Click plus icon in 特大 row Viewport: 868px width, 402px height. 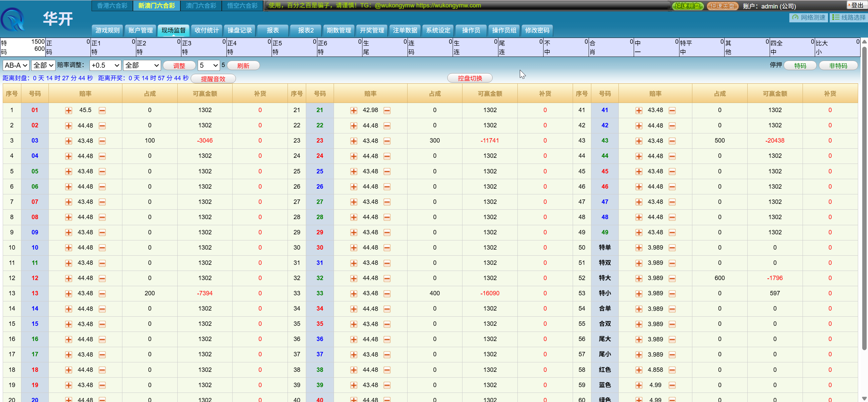[639, 278]
